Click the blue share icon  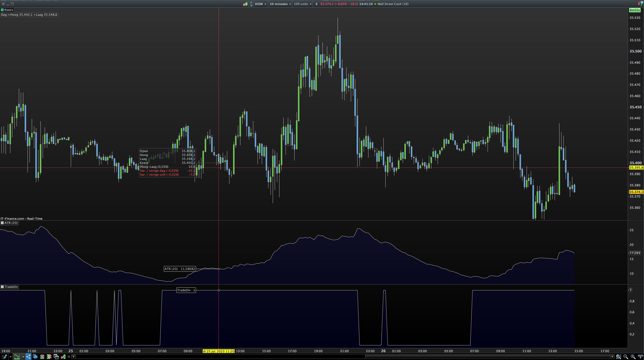click(x=28, y=357)
